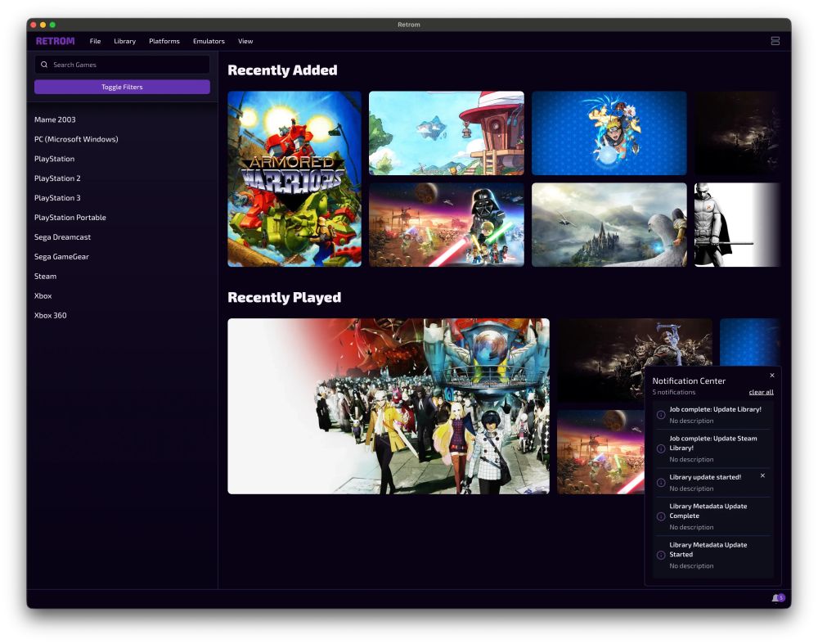
Task: Click info icon beside 'Library update started!'
Action: [660, 483]
